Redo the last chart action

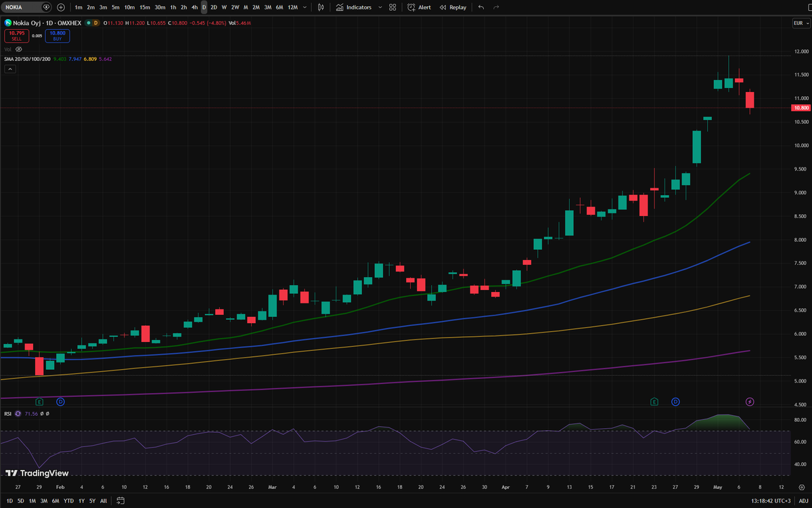click(x=497, y=7)
